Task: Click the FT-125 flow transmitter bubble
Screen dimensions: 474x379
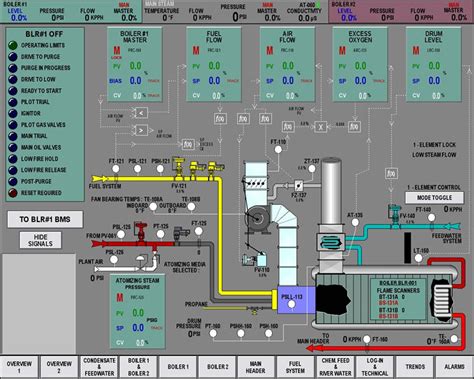Action: click(x=199, y=231)
